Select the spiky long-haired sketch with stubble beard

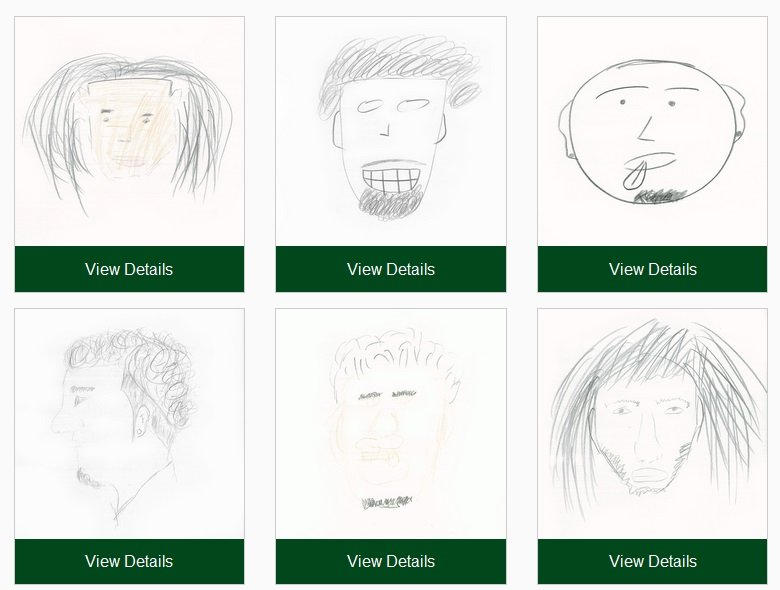point(652,423)
